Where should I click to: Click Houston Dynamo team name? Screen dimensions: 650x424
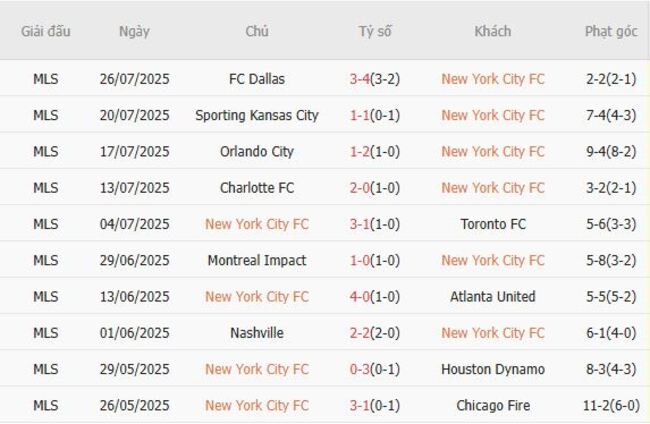point(493,369)
